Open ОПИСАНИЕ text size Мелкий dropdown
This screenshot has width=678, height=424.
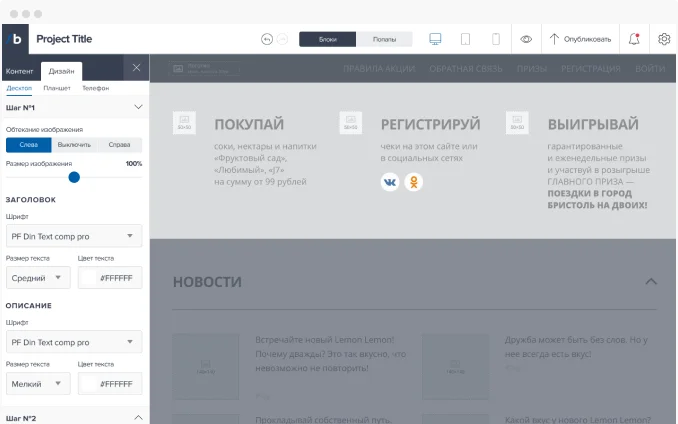click(38, 384)
